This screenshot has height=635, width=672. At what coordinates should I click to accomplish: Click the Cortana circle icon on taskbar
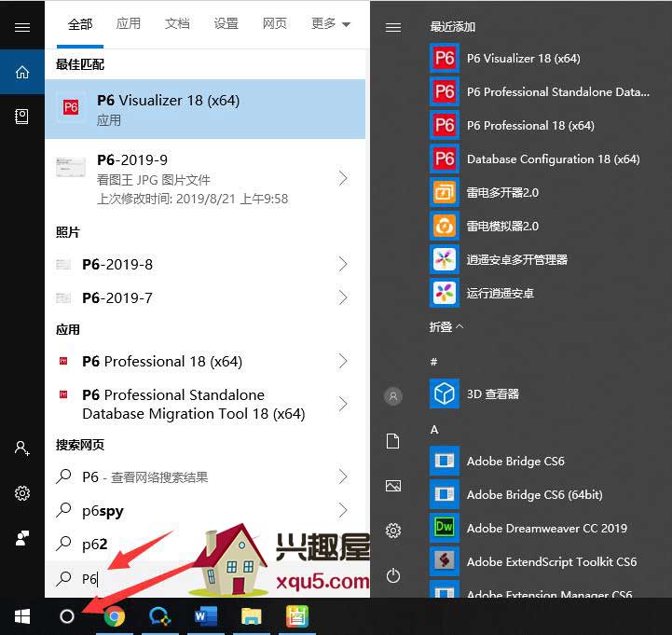coord(67,616)
